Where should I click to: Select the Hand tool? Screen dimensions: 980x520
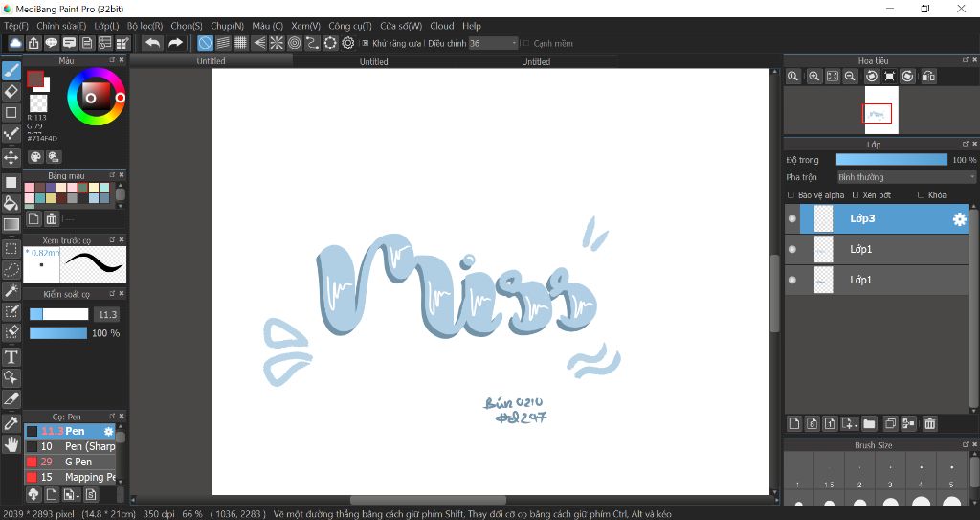11,444
